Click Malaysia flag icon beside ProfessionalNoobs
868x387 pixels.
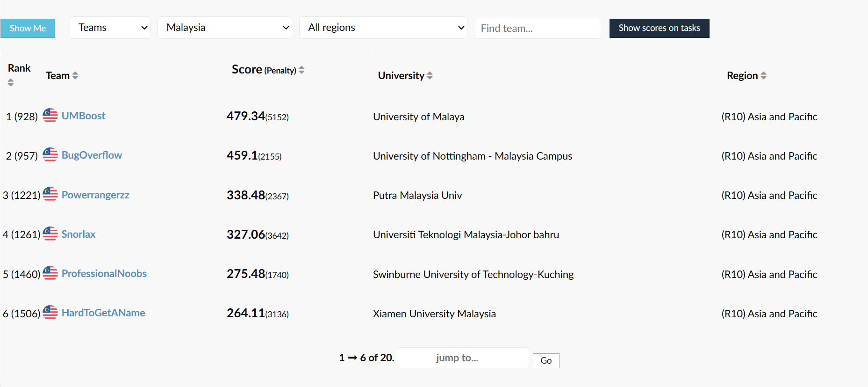pyautogui.click(x=50, y=273)
